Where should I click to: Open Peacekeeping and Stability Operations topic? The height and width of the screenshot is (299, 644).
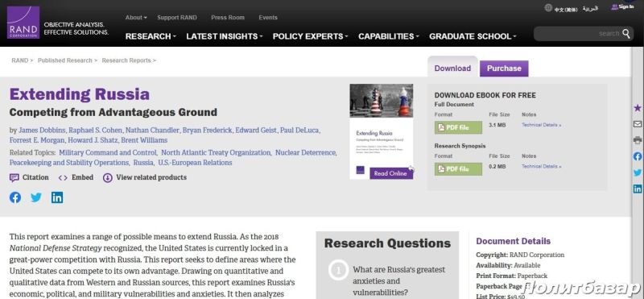[x=69, y=163]
